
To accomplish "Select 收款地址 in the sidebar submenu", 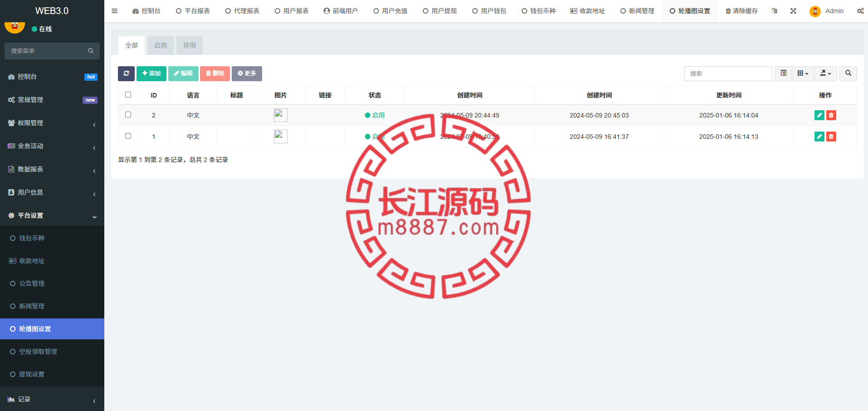I will click(x=52, y=261).
